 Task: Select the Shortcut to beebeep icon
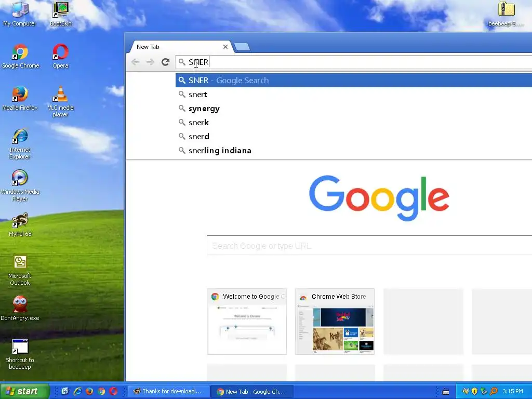(20, 354)
